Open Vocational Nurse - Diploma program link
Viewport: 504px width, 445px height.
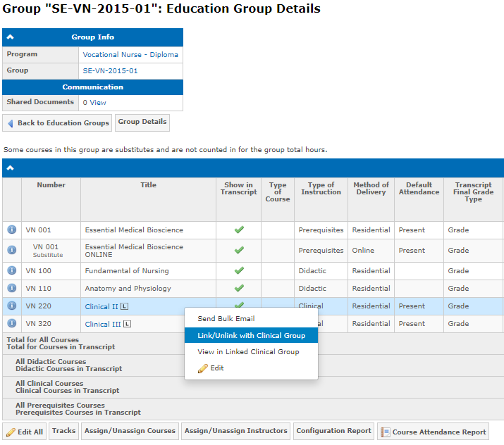[x=130, y=55]
